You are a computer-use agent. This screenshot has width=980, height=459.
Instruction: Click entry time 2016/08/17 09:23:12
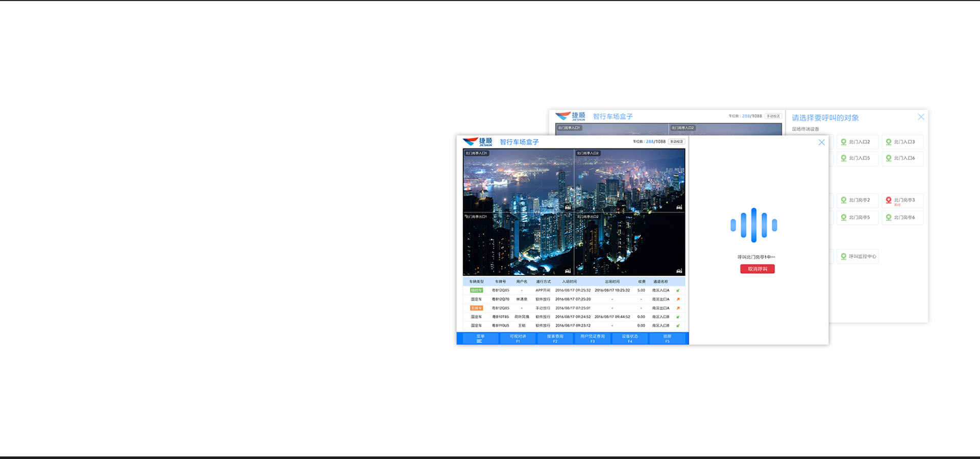click(x=573, y=325)
